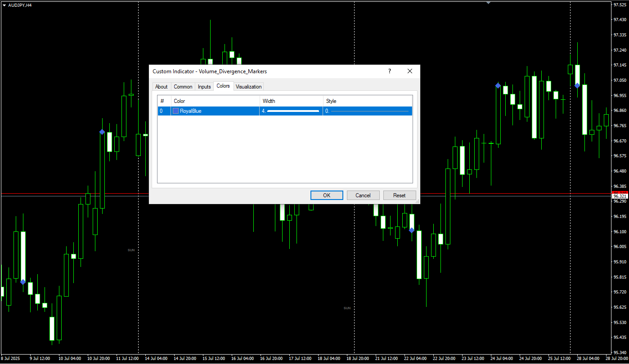Click the blue diamond marker near 10 Jul 20:00
Viewport: 629px width, 364px height.
coord(102,132)
